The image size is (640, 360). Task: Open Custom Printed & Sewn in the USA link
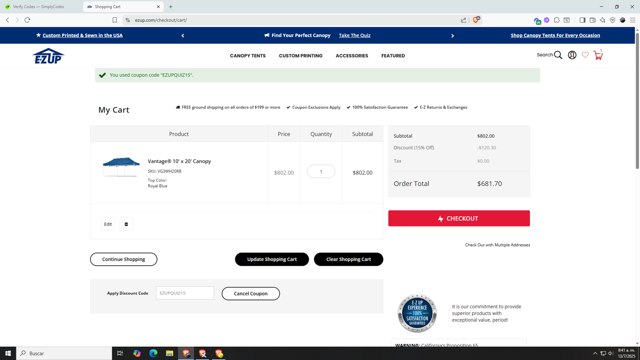82,36
